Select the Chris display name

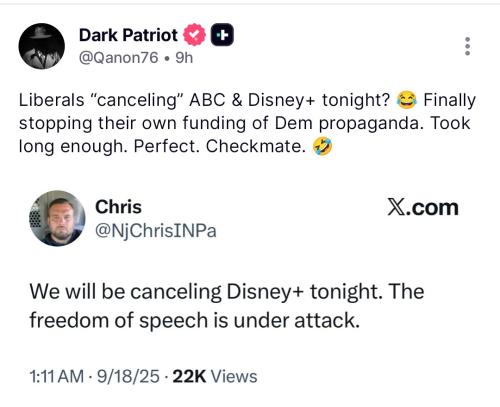tap(118, 207)
